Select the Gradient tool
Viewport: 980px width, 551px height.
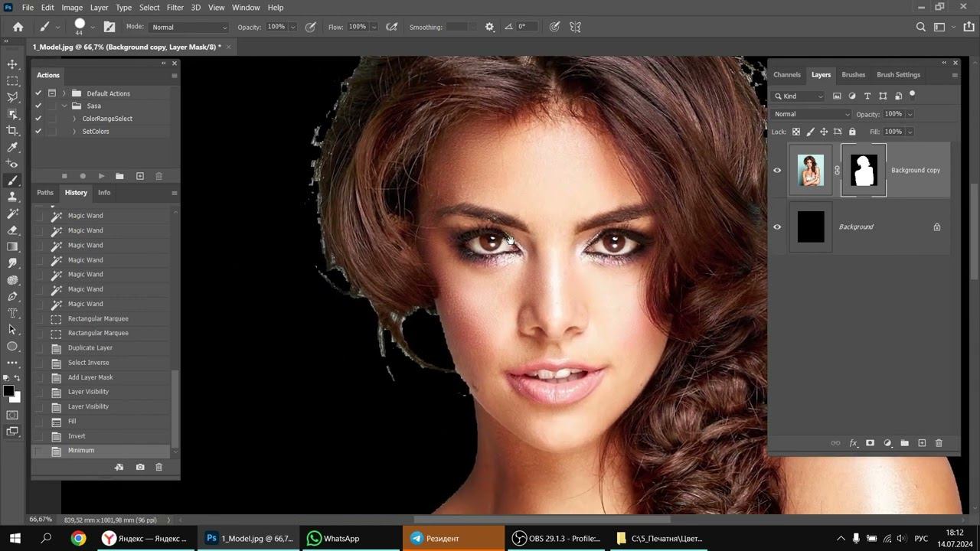(12, 246)
